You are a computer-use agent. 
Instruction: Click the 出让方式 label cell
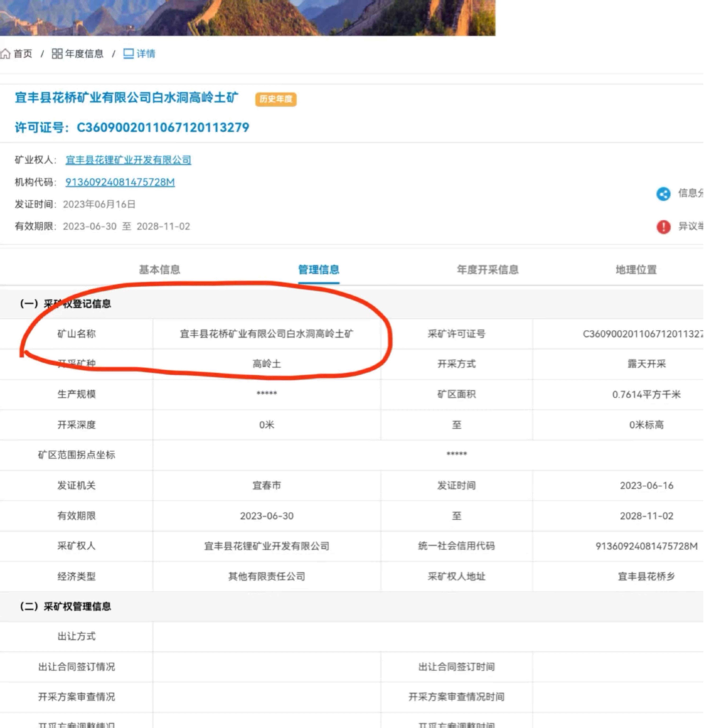[x=77, y=637]
